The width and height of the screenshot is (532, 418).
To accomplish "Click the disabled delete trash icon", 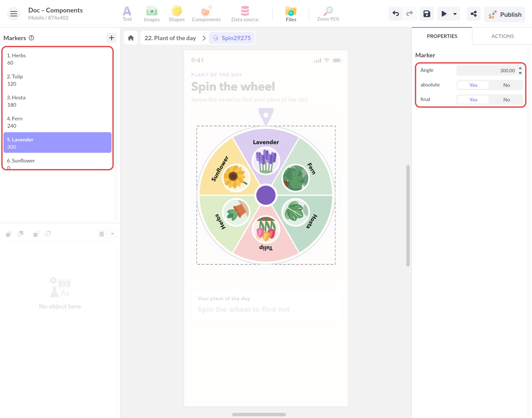I will (102, 234).
